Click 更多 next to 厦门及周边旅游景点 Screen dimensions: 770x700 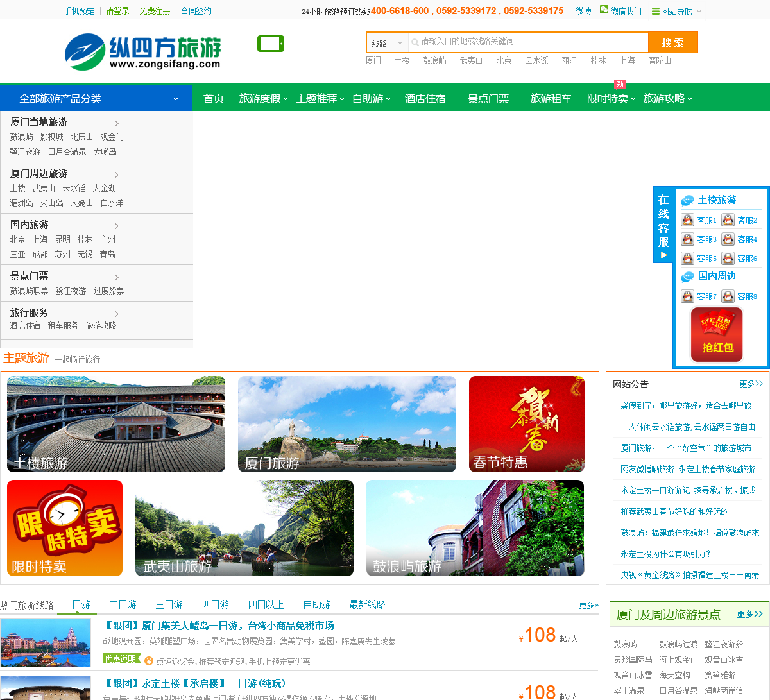[749, 614]
